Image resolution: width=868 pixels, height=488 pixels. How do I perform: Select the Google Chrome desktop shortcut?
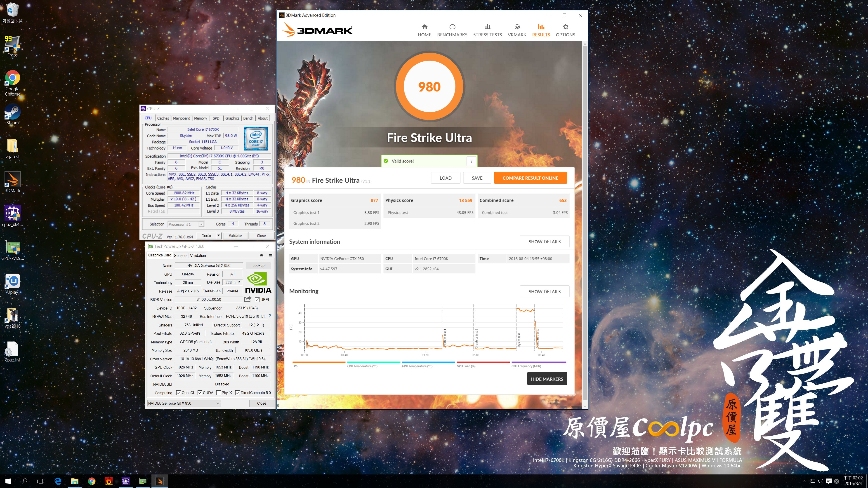point(12,83)
